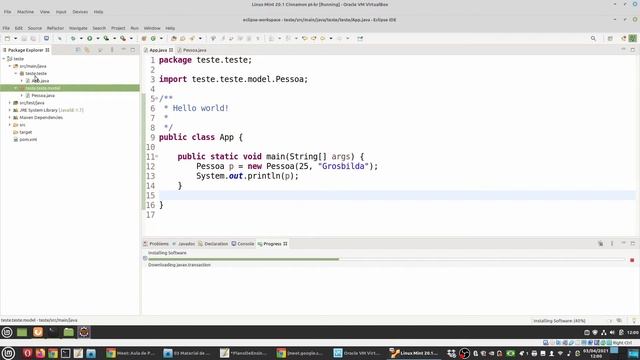Click Installing Software status in status bar
This screenshot has width=640, height=360.
coord(559,321)
